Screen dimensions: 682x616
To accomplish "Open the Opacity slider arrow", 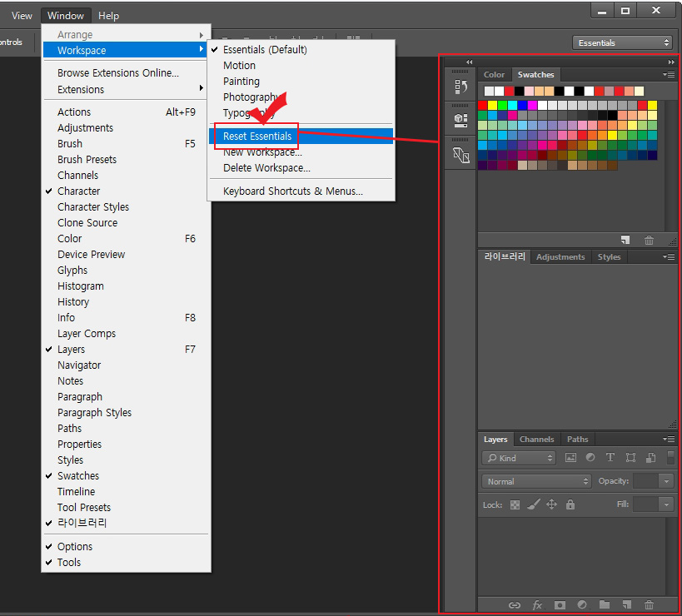I will (666, 481).
